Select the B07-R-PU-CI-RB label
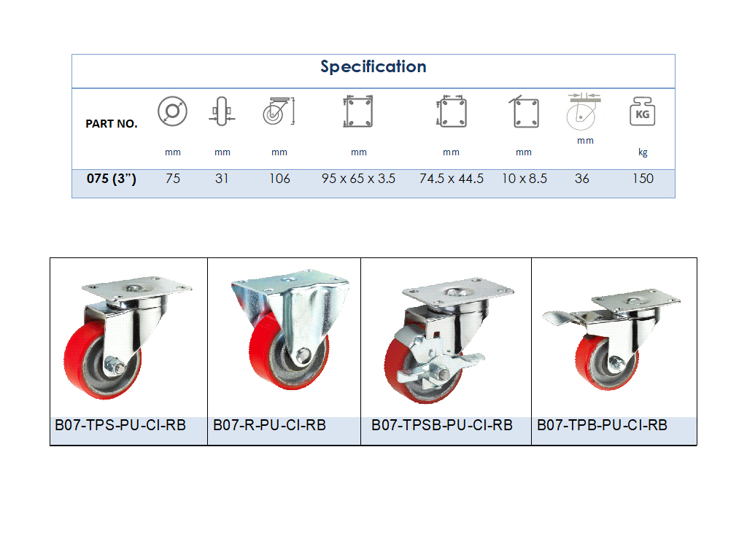747x560 pixels. coord(270,425)
